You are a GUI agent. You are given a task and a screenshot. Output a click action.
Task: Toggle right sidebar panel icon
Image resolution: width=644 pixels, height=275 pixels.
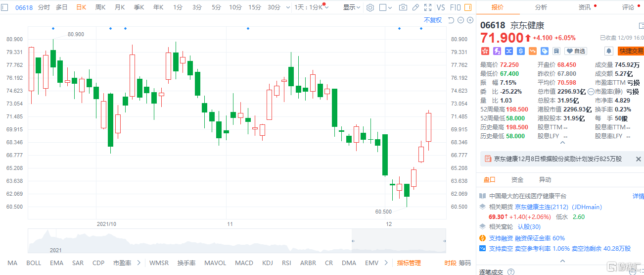[x=468, y=7]
